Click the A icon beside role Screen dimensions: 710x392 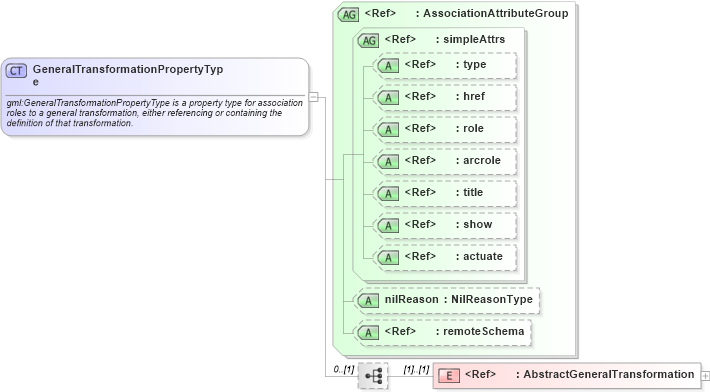pyautogui.click(x=388, y=130)
